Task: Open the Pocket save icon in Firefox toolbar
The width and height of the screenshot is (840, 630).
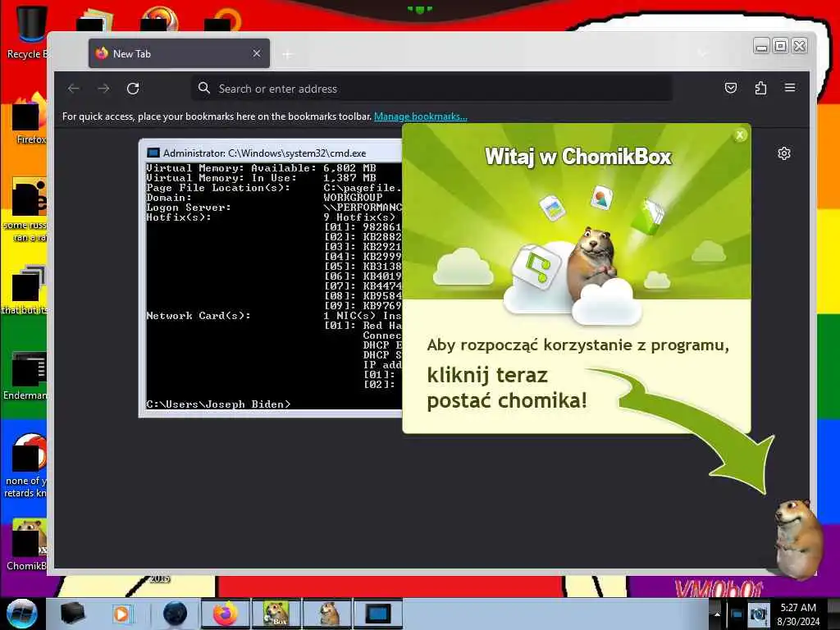Action: (731, 88)
